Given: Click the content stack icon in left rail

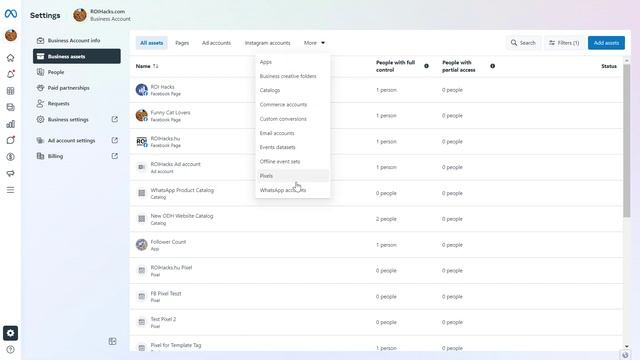Looking at the screenshot, I should tap(11, 107).
